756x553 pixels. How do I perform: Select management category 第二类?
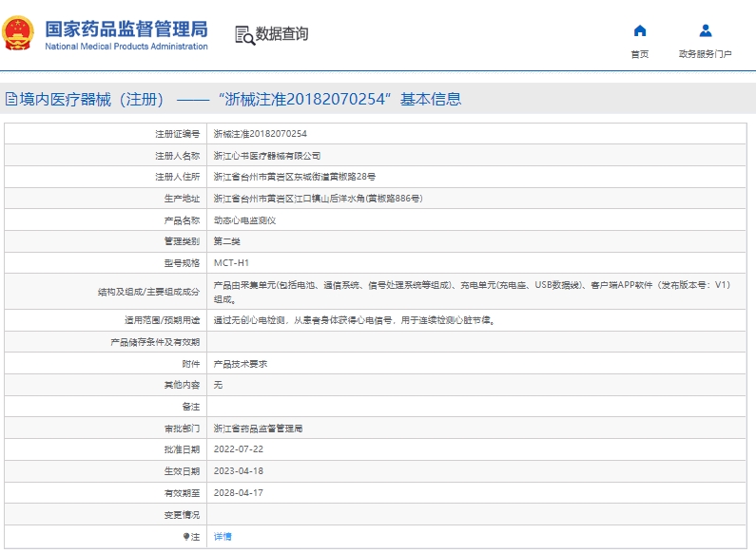pos(227,241)
